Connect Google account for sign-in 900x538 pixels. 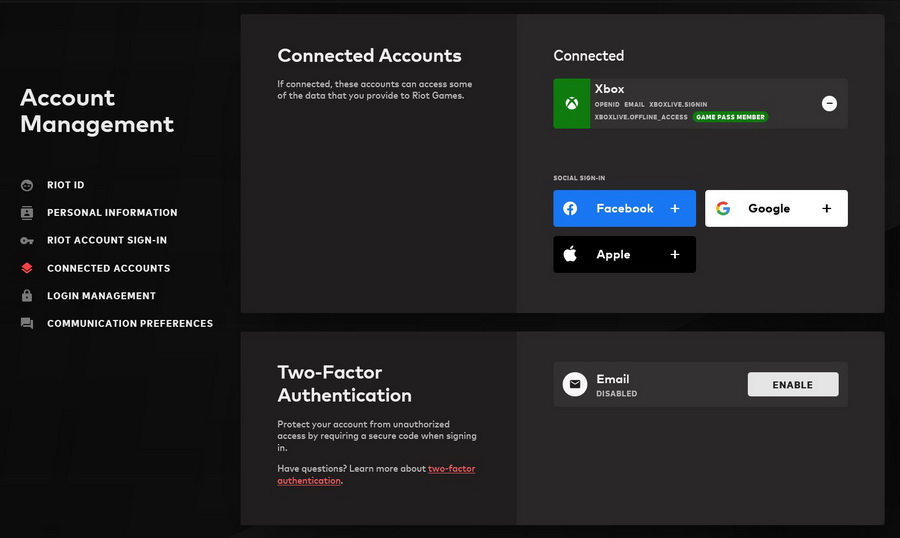pyautogui.click(x=776, y=209)
